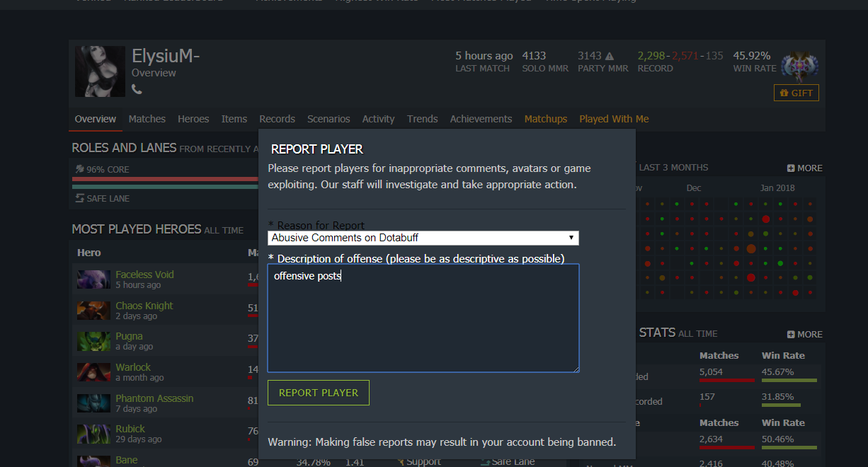Click '2 days ago' under Chaos Knight

click(137, 316)
